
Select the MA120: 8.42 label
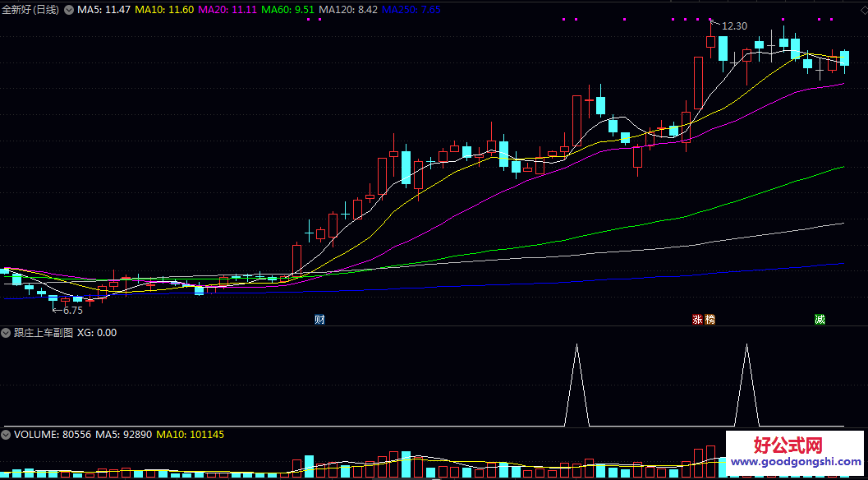349,10
